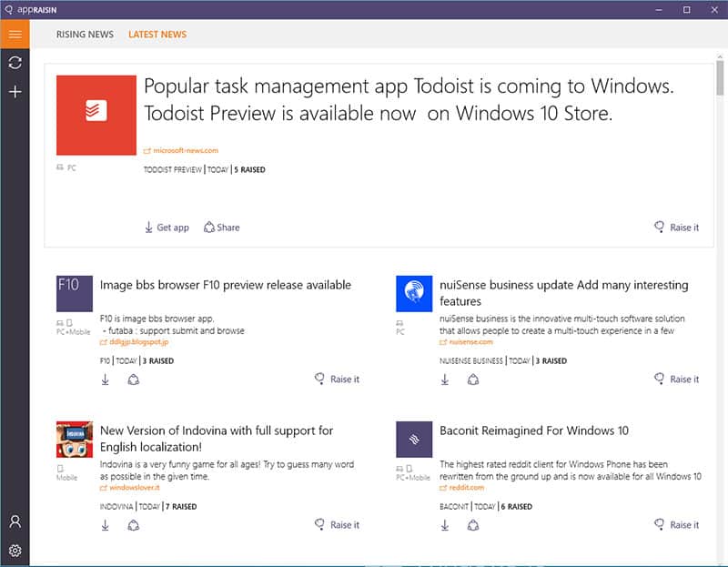Click the 'NUISENSE BUSINESS' tag label
Screen dimensions: 728x567
[x=471, y=360]
